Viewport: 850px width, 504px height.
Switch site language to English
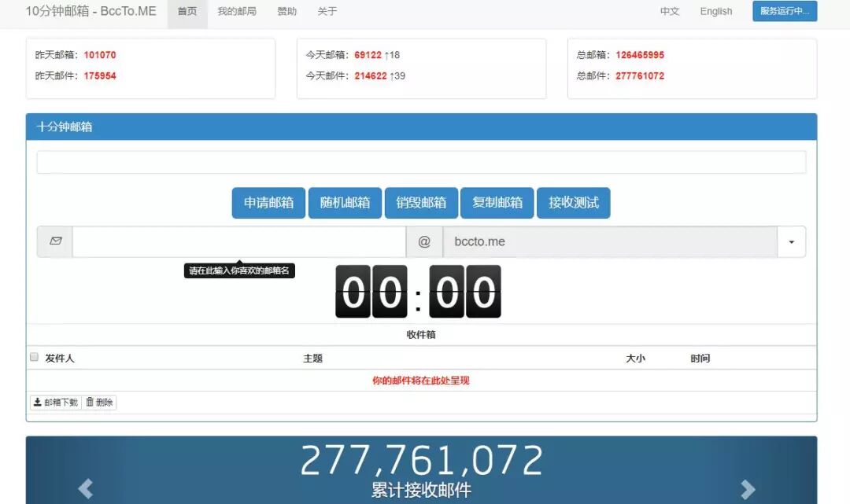[x=715, y=11]
